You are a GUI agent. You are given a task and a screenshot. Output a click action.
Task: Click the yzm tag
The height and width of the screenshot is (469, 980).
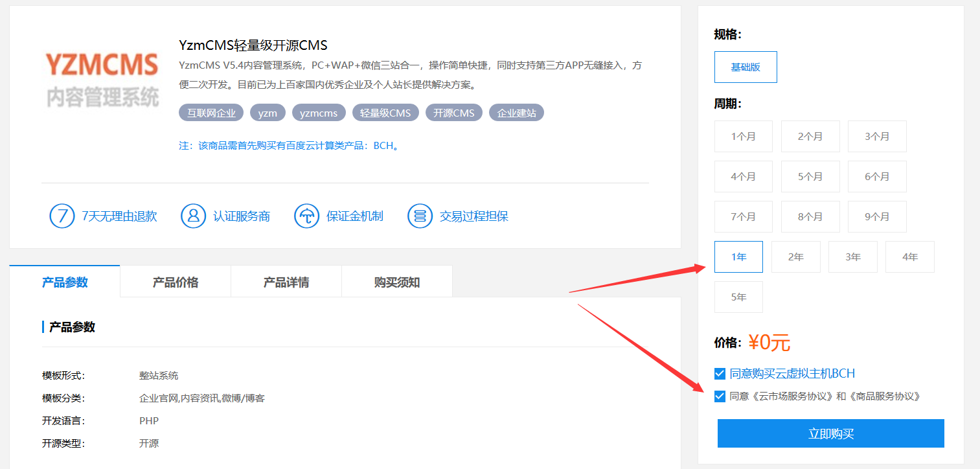click(268, 113)
